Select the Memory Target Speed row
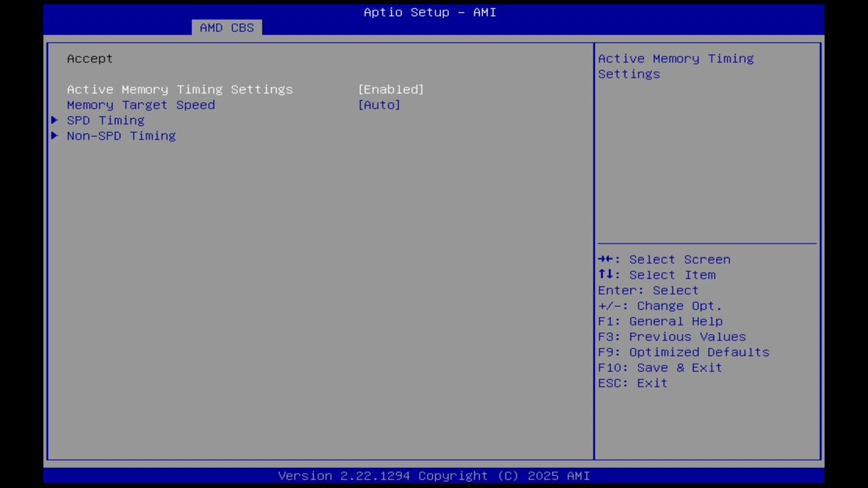 point(140,104)
